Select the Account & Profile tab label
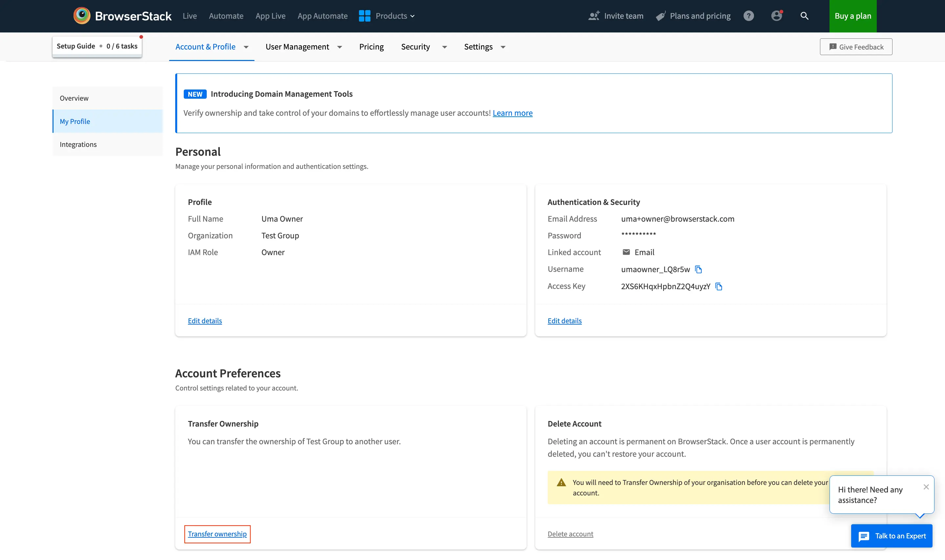Screen dimensions: 945x560 click(x=205, y=47)
